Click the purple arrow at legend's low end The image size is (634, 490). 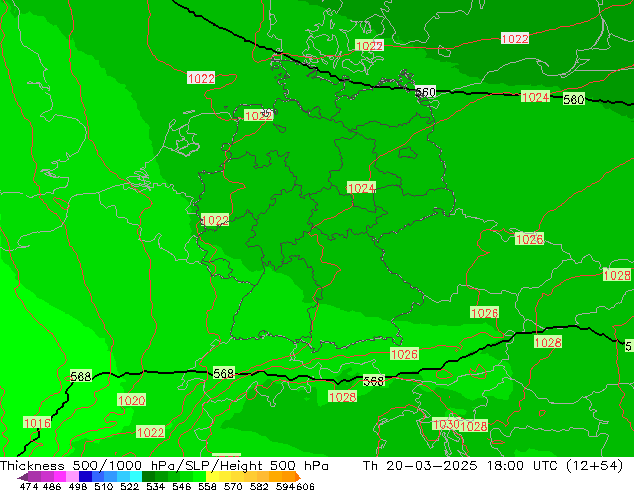[x=23, y=477]
